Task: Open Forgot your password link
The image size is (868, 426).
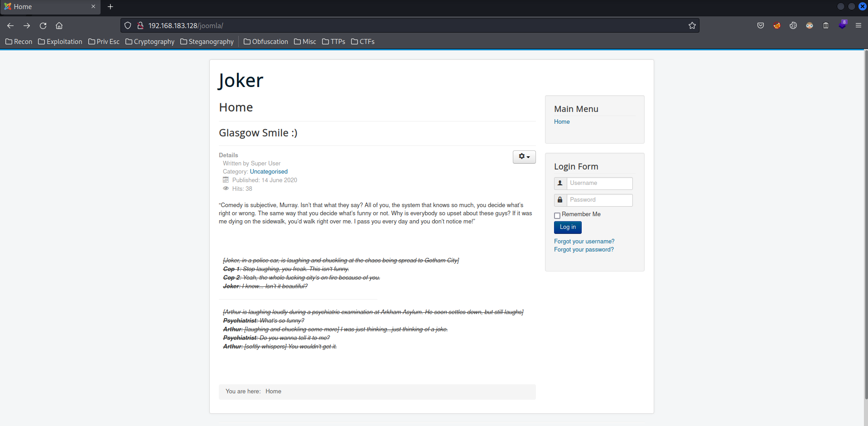Action: click(584, 250)
